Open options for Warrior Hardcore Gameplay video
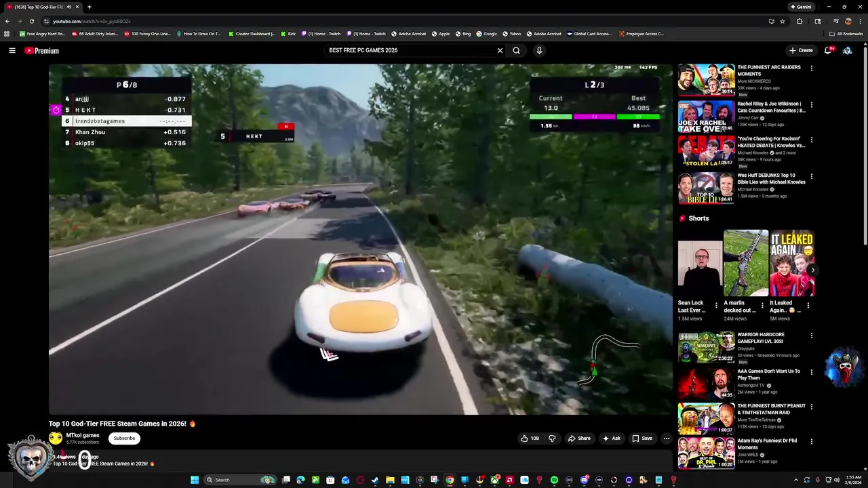Image resolution: width=868 pixels, height=488 pixels. 812,335
